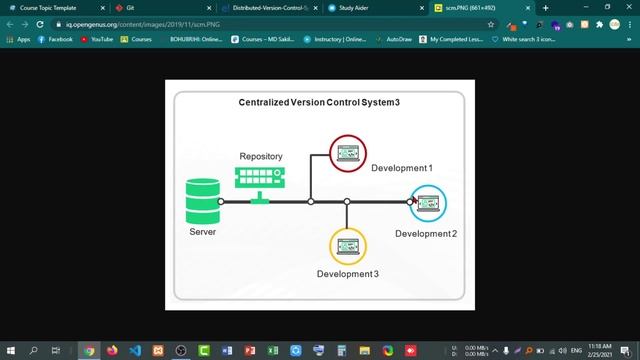Click the Server database graphic
Image resolution: width=640 pixels, height=360 pixels.
pos(202,201)
